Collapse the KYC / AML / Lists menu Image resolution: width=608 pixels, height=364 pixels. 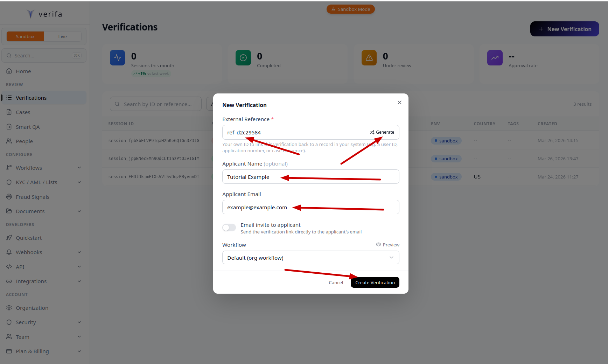pyautogui.click(x=79, y=182)
